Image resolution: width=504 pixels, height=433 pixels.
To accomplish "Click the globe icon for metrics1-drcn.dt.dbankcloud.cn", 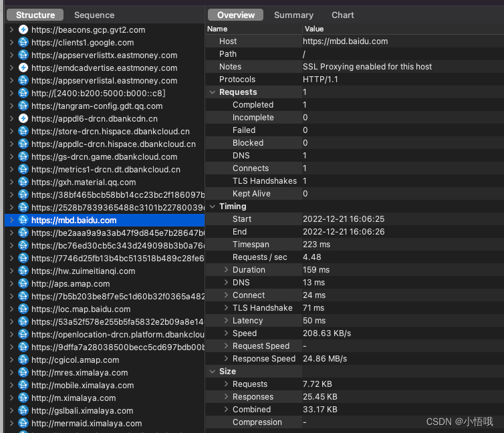I will tap(23, 169).
